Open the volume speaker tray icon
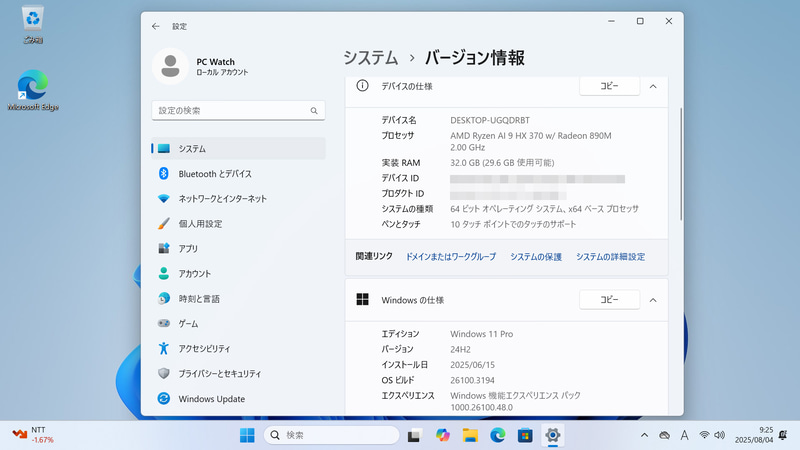 719,435
